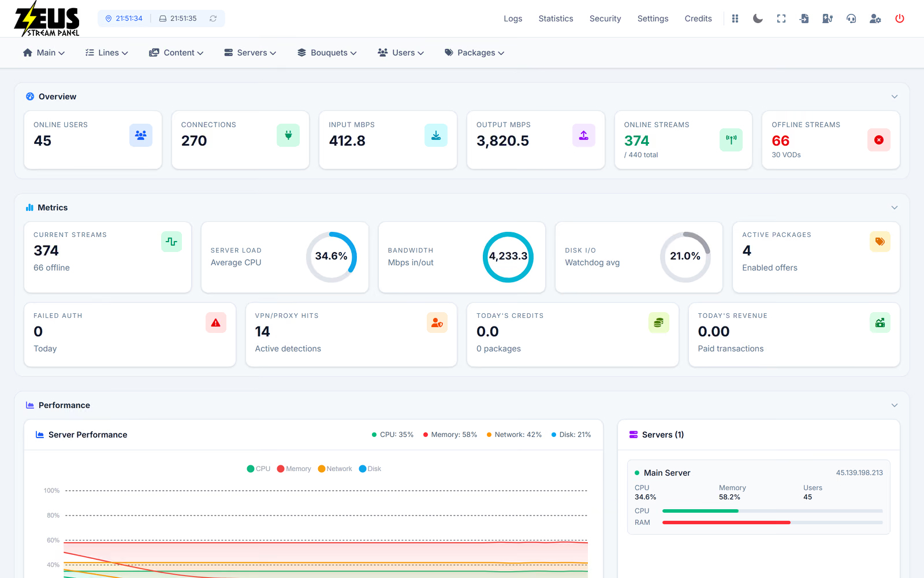
Task: Click the Offline Streams red X icon
Action: tap(879, 140)
